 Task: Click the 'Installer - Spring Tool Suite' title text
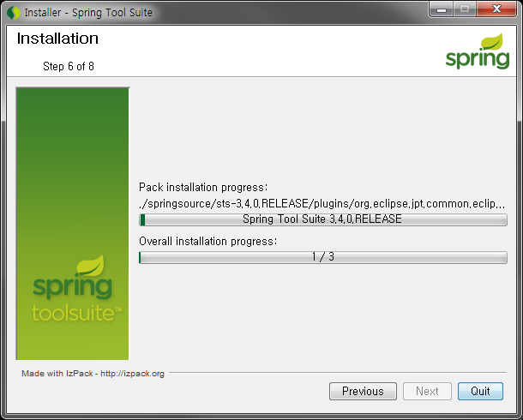[x=88, y=13]
